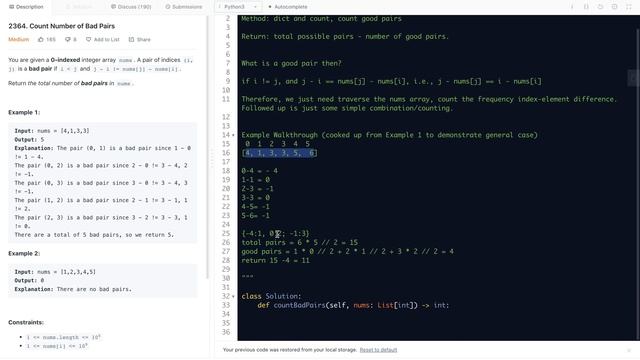The width and height of the screenshot is (640, 360).
Task: Click the 'class Solution:' line
Action: (x=271, y=296)
